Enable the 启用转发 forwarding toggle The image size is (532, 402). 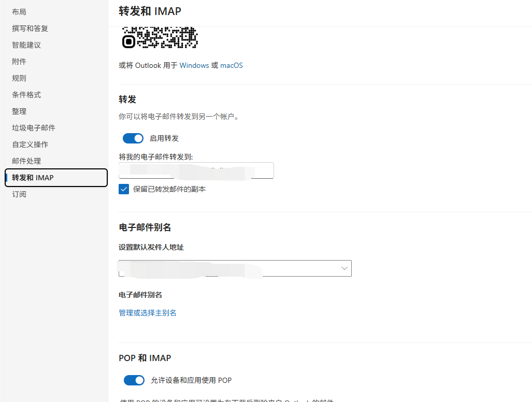tap(133, 138)
